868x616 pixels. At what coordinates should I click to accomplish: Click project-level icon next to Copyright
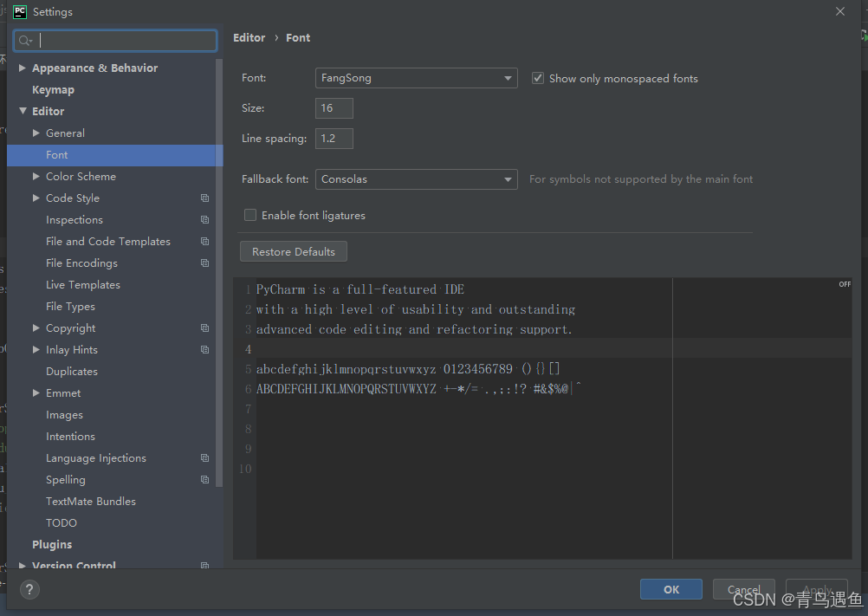204,328
